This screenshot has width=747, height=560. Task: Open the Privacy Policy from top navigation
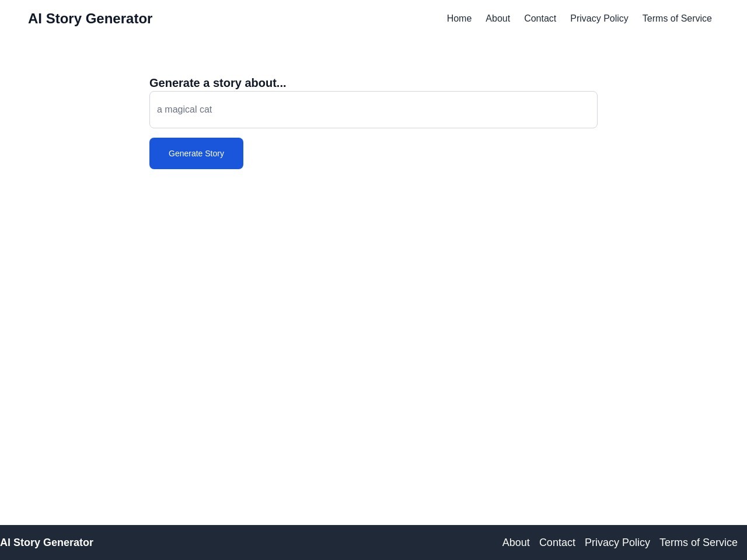(x=599, y=18)
